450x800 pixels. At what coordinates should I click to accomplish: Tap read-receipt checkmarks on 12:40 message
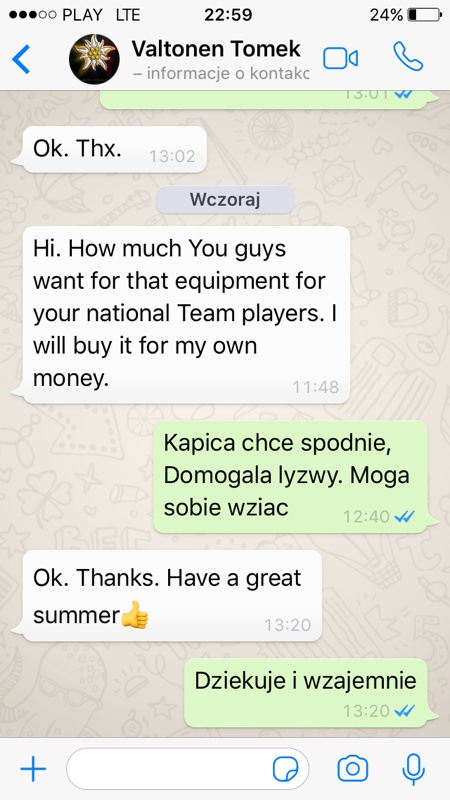coord(405,516)
